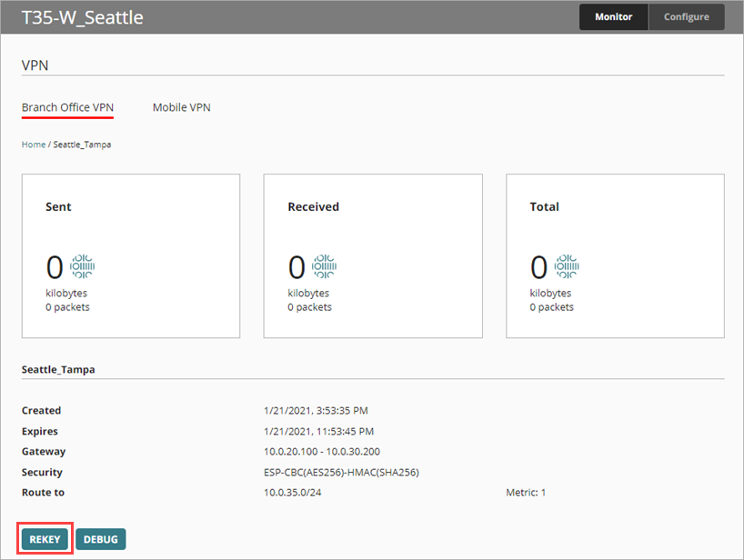Click the Total statistics card title
744x560 pixels.
point(544,207)
